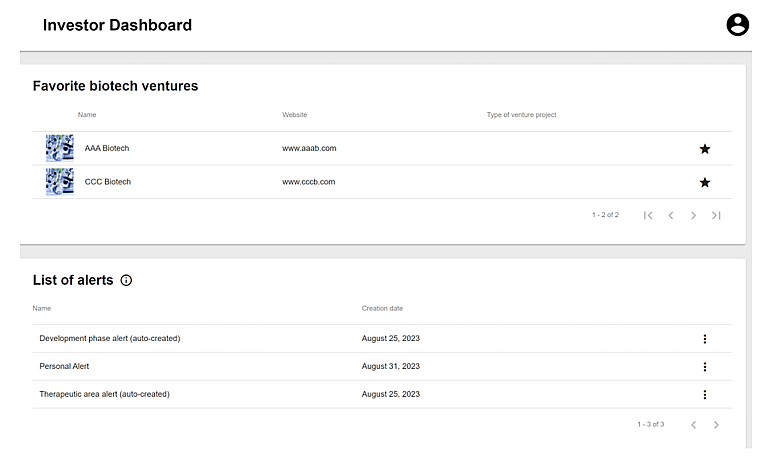The width and height of the screenshot is (768, 458).
Task: Go to next page of favorite ventures
Action: [x=693, y=215]
